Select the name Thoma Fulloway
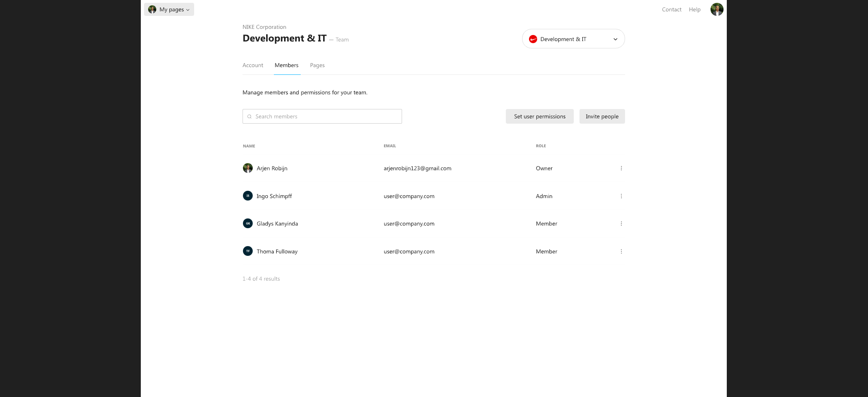 [x=277, y=251]
